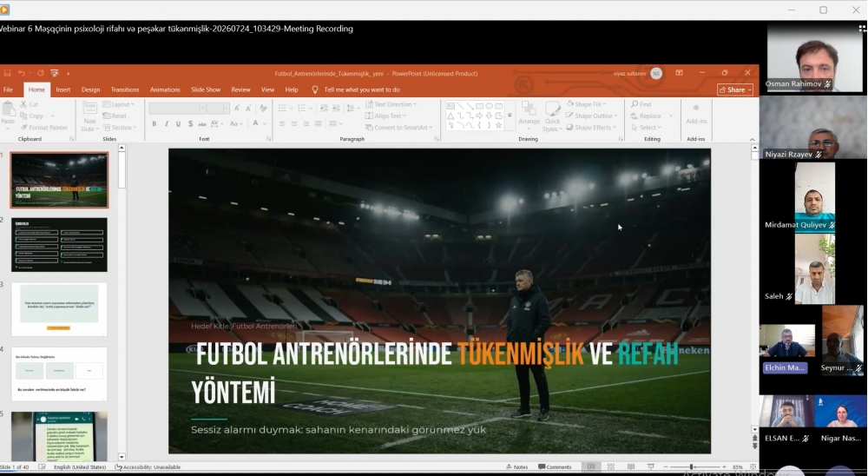
Task: Expand the shapes gallery More arrow
Action: coord(510,116)
